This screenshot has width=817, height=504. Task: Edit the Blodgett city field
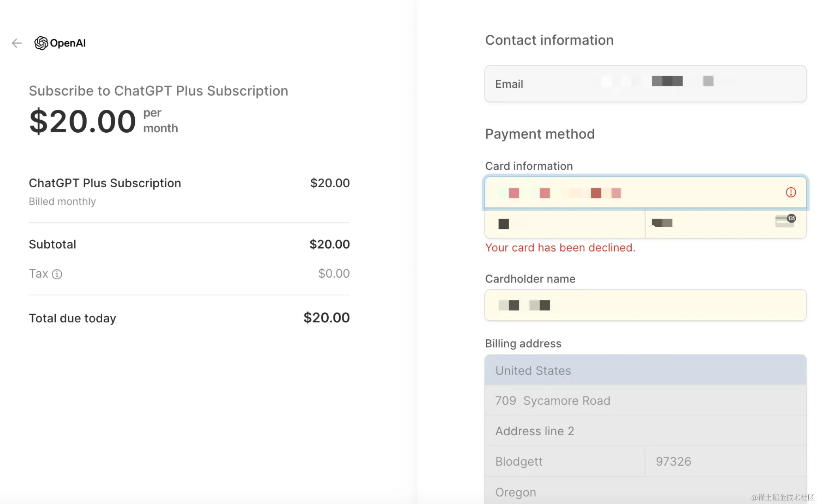click(565, 461)
